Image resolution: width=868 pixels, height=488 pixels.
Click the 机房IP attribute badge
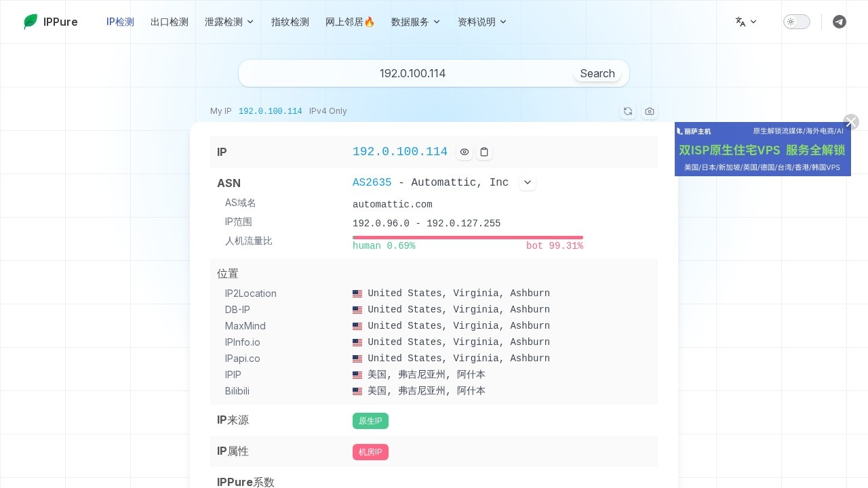pyautogui.click(x=370, y=452)
